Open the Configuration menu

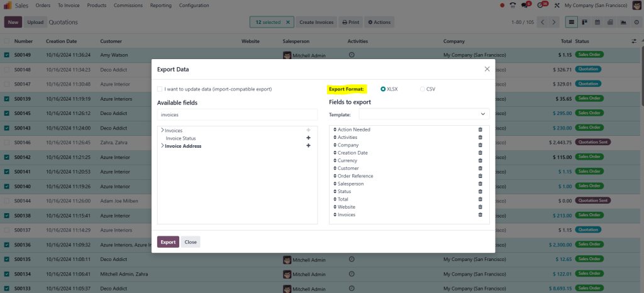pyautogui.click(x=194, y=5)
